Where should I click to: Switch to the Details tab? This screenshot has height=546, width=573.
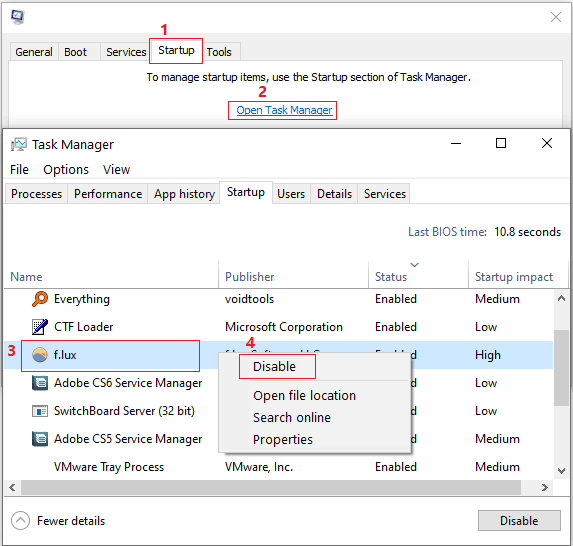(334, 194)
